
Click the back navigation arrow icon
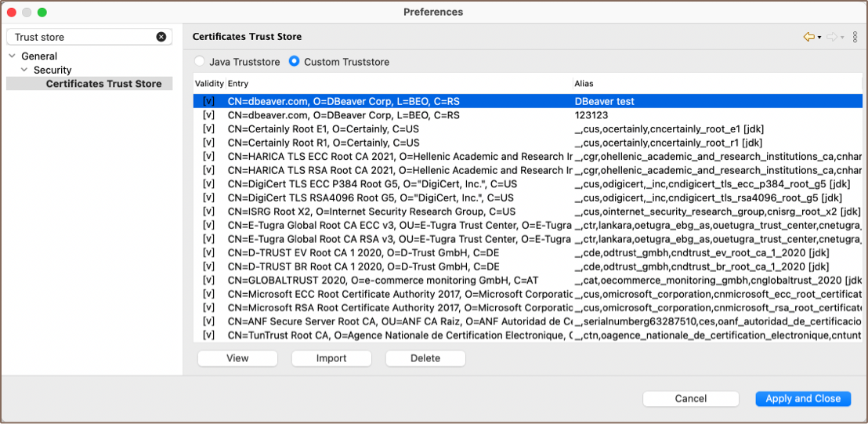pos(808,37)
